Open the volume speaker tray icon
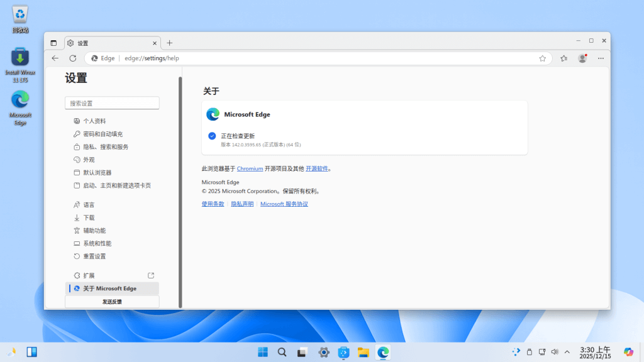 coord(555,352)
